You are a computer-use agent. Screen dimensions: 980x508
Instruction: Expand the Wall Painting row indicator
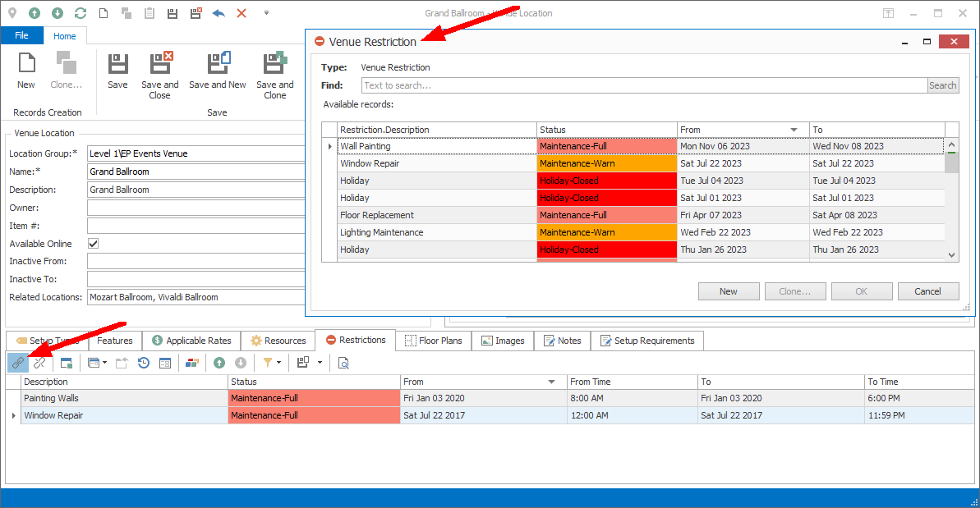329,146
